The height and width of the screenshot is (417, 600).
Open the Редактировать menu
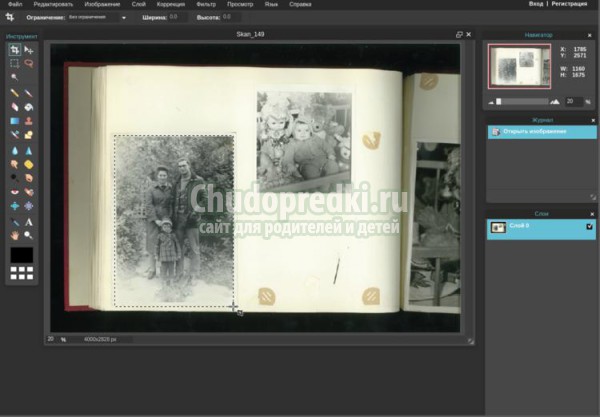pyautogui.click(x=53, y=4)
